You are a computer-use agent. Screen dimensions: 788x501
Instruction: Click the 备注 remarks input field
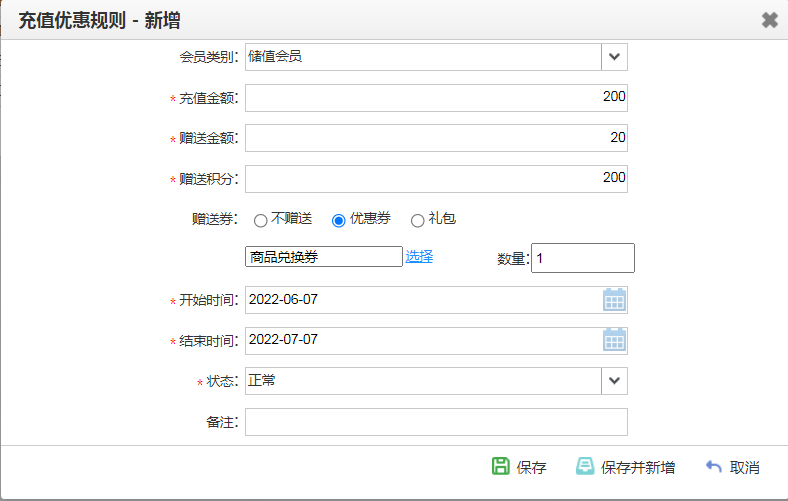click(436, 422)
